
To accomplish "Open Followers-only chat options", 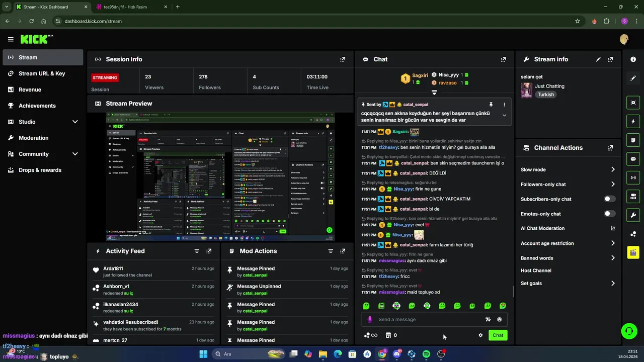I will tap(568, 185).
